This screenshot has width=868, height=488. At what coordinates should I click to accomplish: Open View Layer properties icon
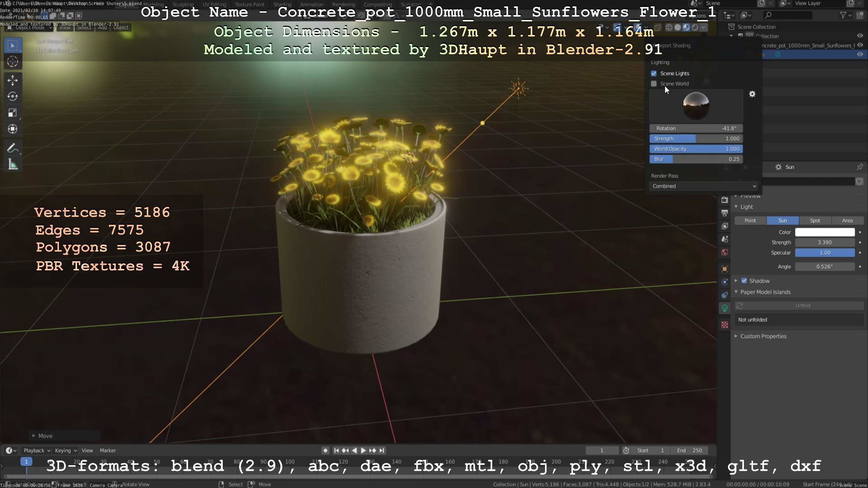click(724, 226)
